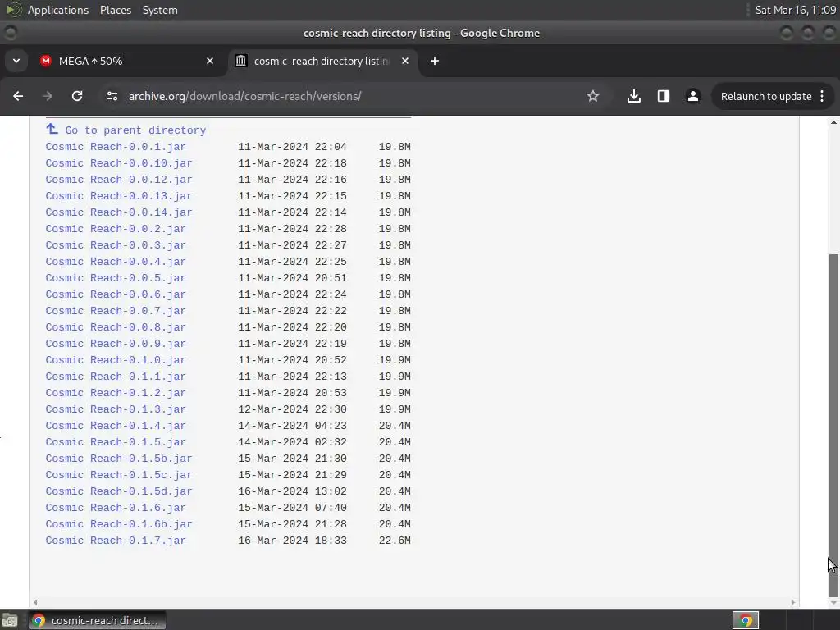Click the date 16-Mar-2024 18:33

tap(293, 541)
